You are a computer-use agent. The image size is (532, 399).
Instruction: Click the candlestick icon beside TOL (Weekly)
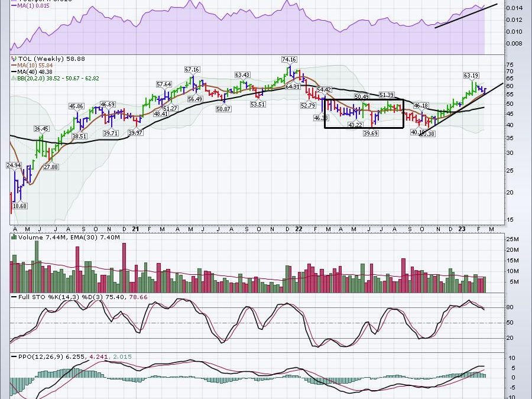tap(14, 59)
